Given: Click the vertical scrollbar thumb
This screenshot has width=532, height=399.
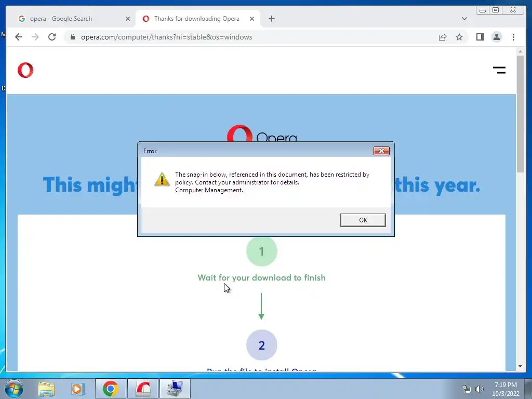Looking at the screenshot, I should 520,114.
